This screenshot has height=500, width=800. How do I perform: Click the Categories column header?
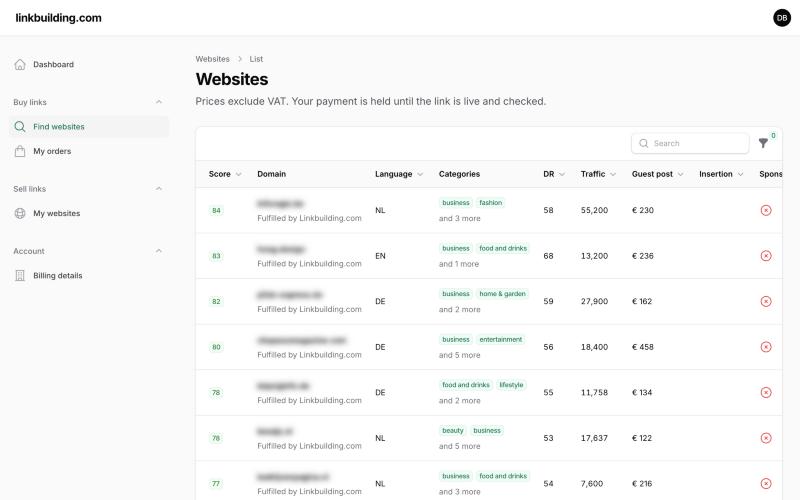[459, 174]
